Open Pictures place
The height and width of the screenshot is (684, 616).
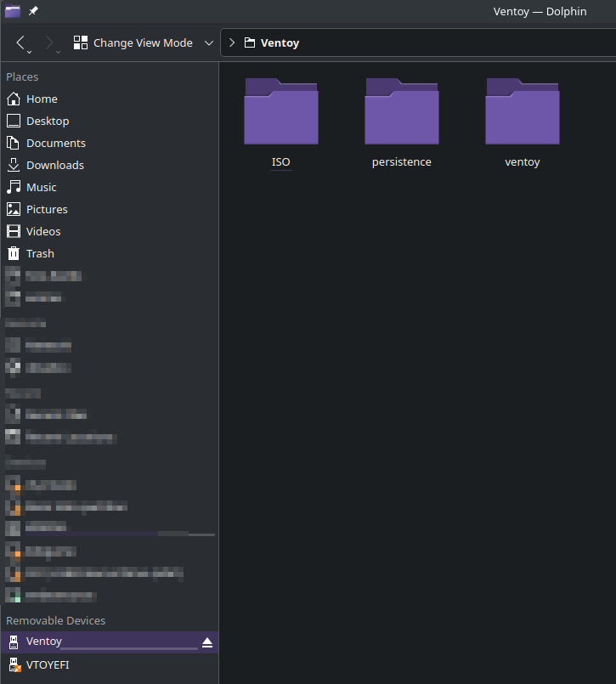tap(47, 209)
